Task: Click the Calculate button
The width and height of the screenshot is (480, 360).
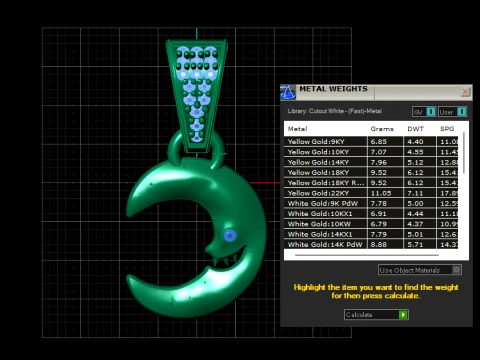Action: pyautogui.click(x=376, y=315)
